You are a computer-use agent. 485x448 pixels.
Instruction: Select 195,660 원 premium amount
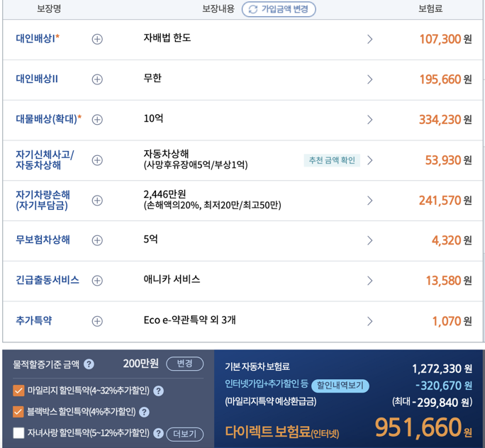445,79
